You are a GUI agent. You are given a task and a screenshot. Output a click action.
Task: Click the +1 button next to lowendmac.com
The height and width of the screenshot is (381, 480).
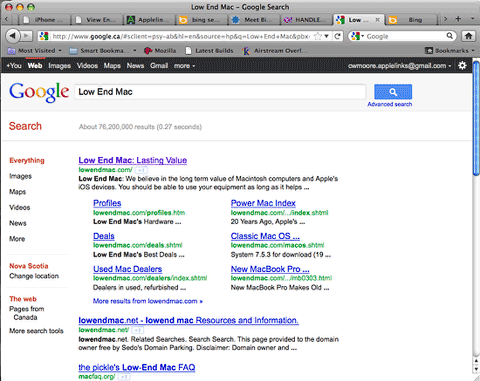click(x=141, y=170)
